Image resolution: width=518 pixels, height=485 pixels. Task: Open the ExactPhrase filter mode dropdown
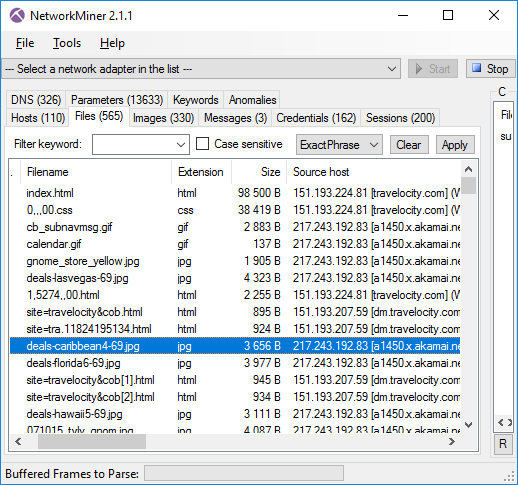tap(339, 145)
